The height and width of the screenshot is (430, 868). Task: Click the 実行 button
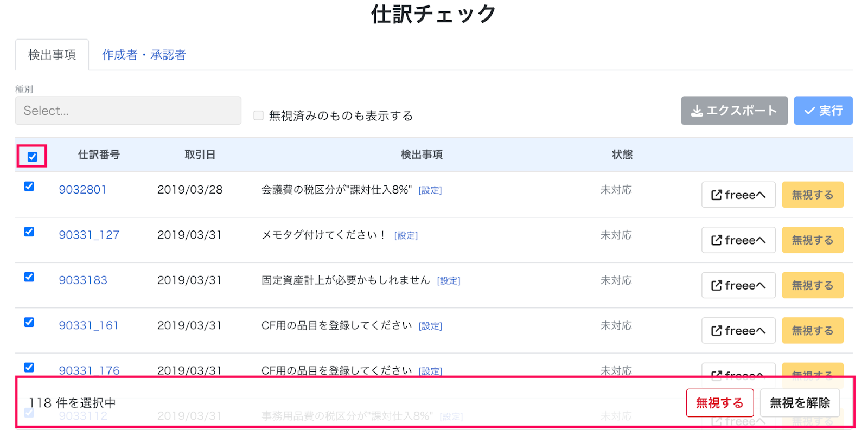(x=823, y=111)
